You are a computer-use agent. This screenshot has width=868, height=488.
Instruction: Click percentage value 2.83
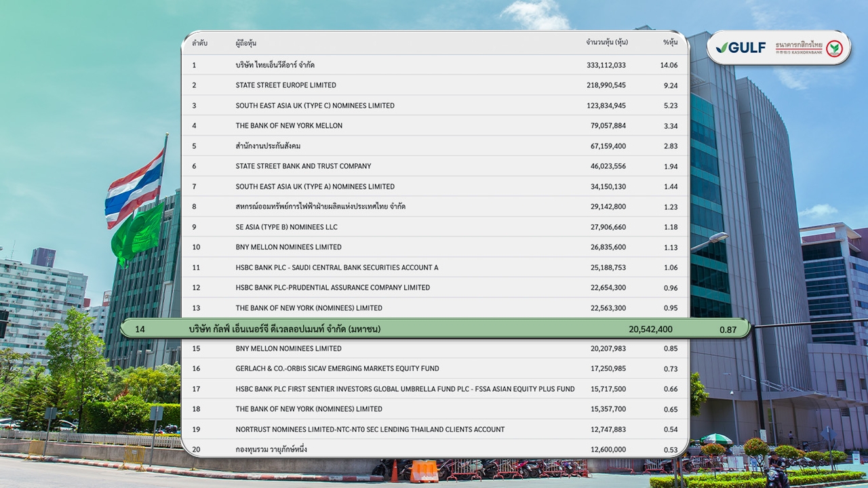671,146
